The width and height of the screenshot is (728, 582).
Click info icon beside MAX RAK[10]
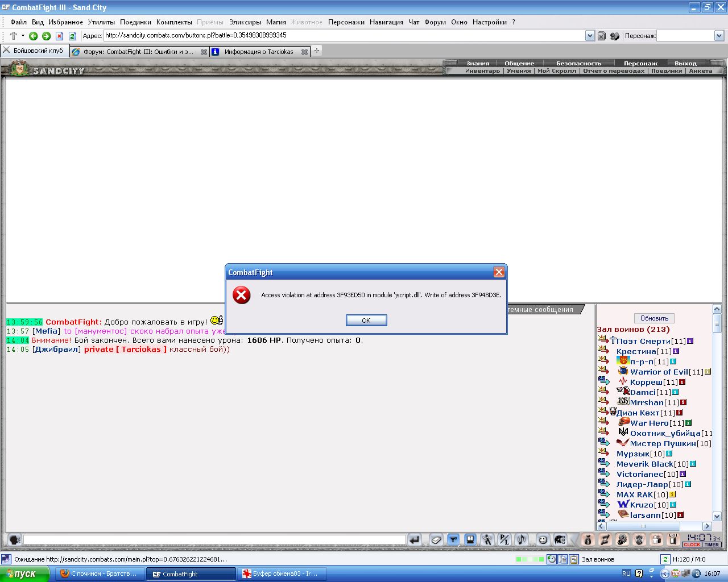pyautogui.click(x=672, y=494)
